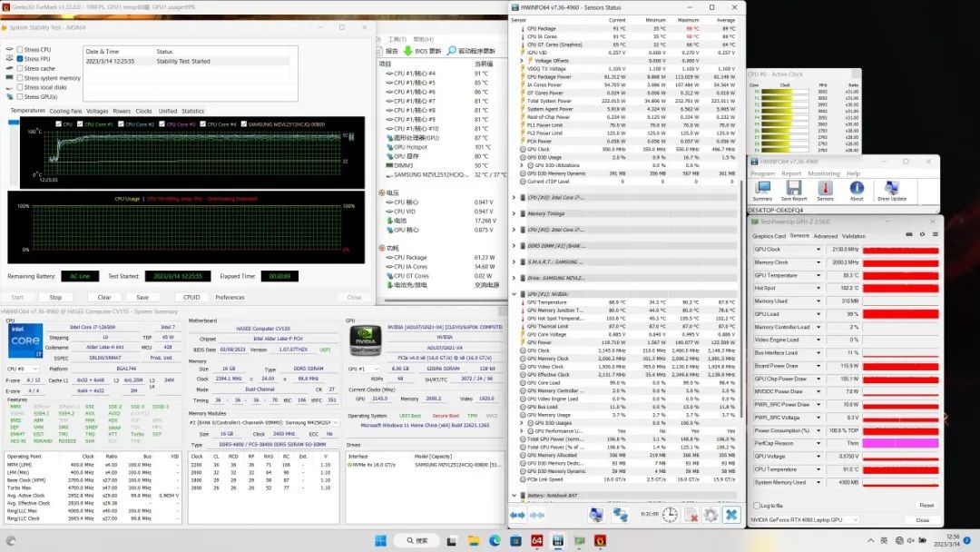Click the GPU-Z refresh icon
Image resolution: width=980 pixels, height=552 pixels.
[922, 234]
